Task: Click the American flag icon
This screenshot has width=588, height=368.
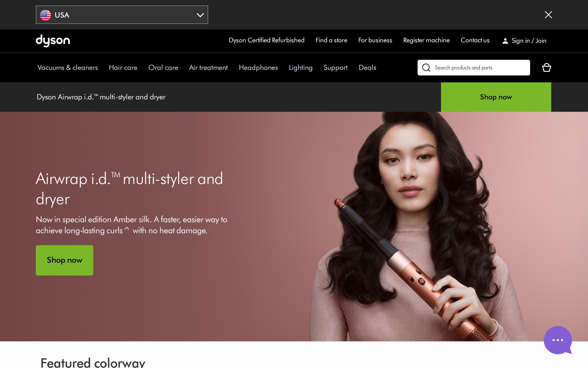Action: 45,15
